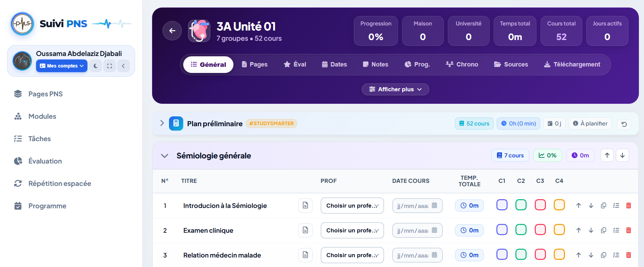Viewport: 644px width, 267px height.
Task: Go to Répétition espacée
Action: coord(60,184)
